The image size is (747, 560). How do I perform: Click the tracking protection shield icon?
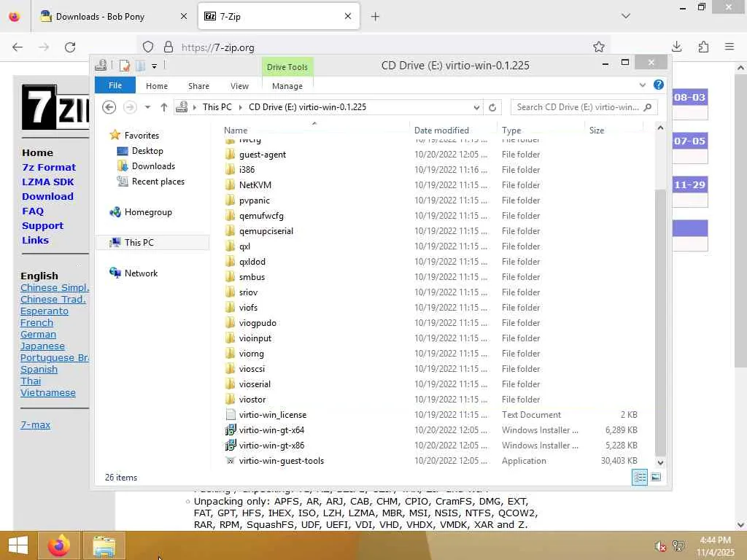coord(148,47)
